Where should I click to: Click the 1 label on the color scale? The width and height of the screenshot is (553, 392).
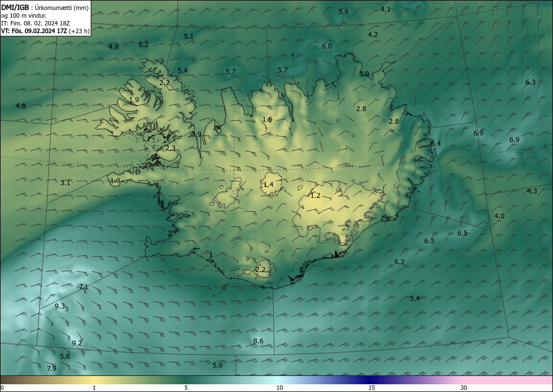point(94,388)
